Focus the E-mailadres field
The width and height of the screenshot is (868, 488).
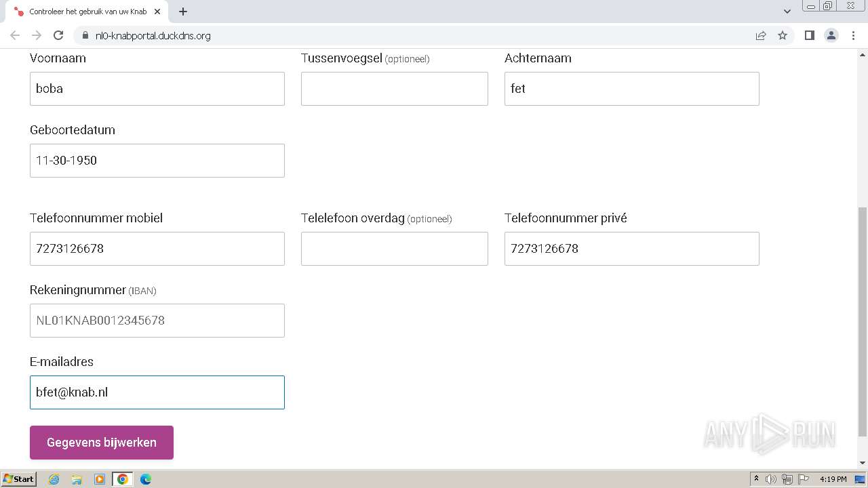[x=157, y=392]
